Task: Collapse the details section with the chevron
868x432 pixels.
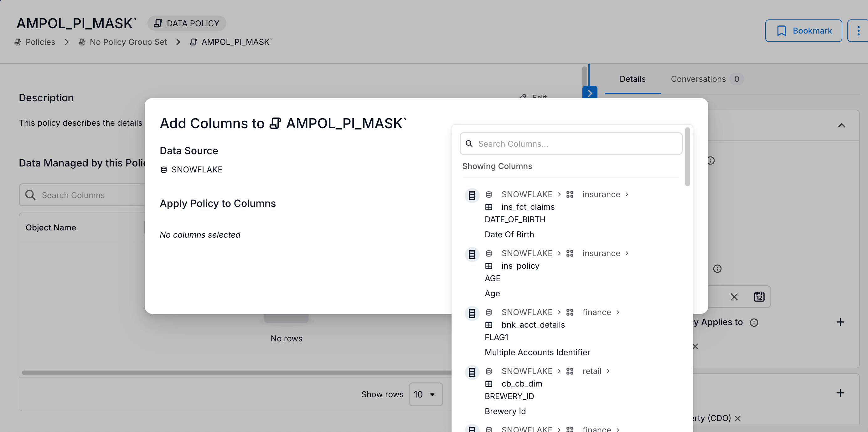Action: coord(841,125)
